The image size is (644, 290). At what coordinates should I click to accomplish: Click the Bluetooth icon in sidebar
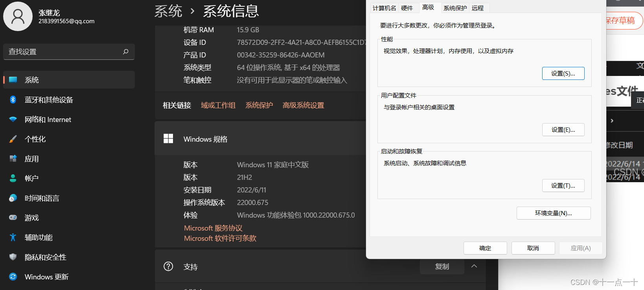(13, 100)
